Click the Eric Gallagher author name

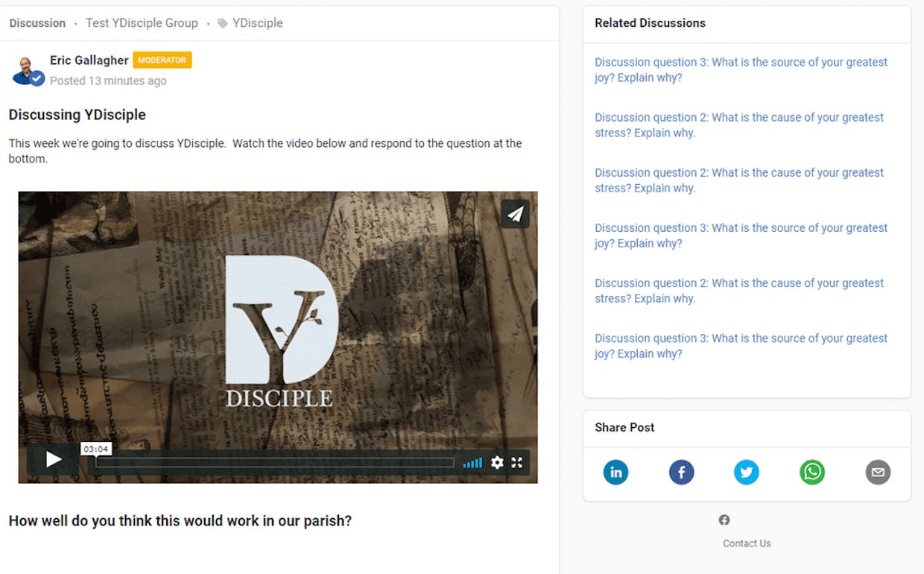[x=89, y=60]
